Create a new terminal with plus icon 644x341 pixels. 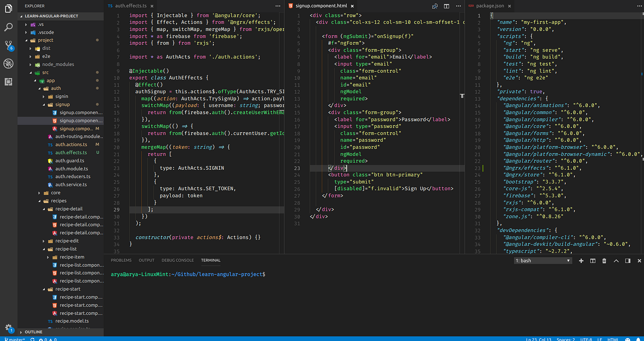pos(581,261)
